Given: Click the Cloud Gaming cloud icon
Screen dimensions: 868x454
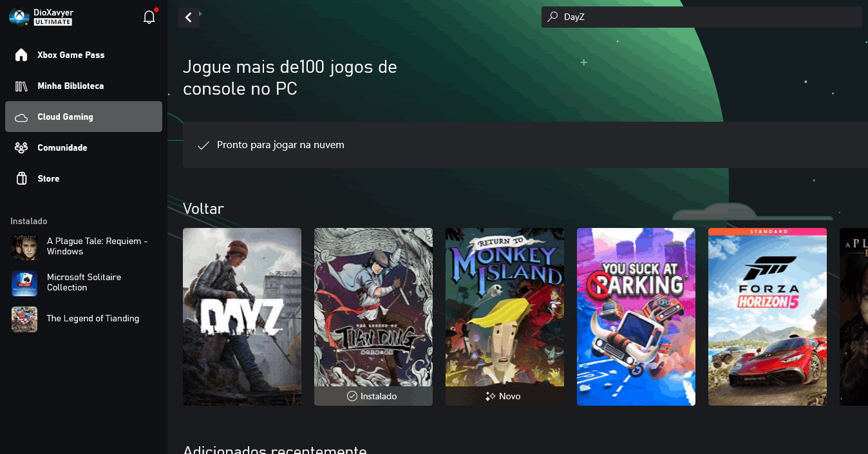Looking at the screenshot, I should pos(21,117).
